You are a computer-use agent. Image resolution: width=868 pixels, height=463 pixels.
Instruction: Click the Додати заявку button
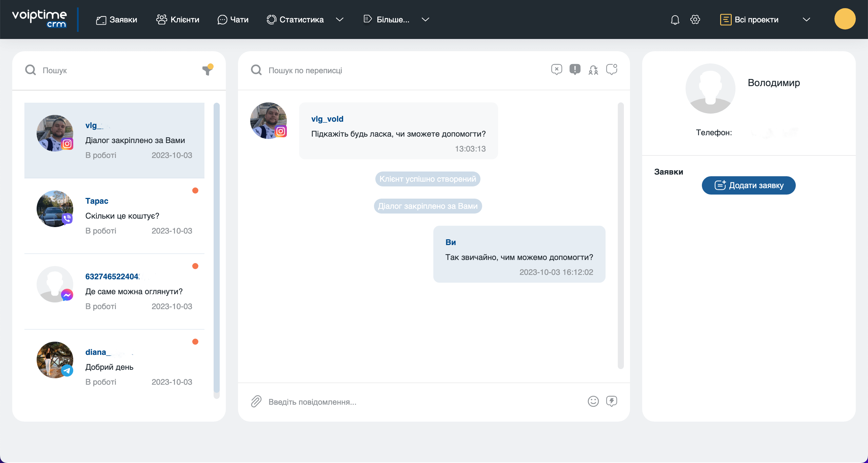(x=749, y=185)
